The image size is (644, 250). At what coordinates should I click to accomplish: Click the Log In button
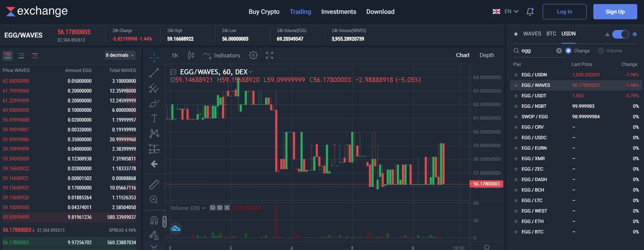[x=564, y=12]
